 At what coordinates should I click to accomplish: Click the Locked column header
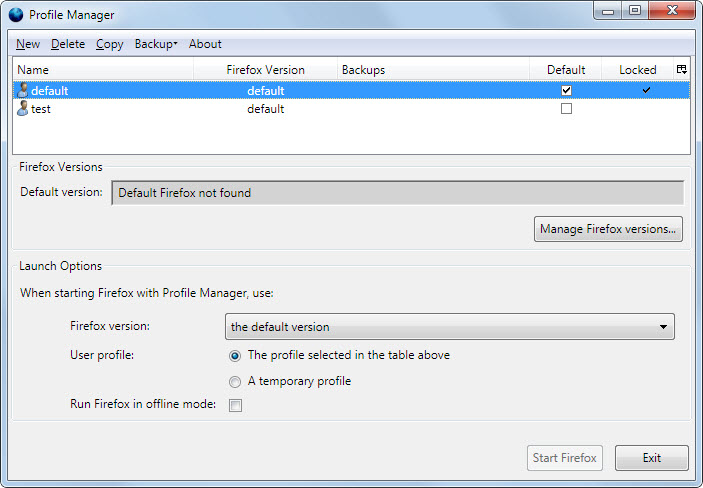point(638,70)
